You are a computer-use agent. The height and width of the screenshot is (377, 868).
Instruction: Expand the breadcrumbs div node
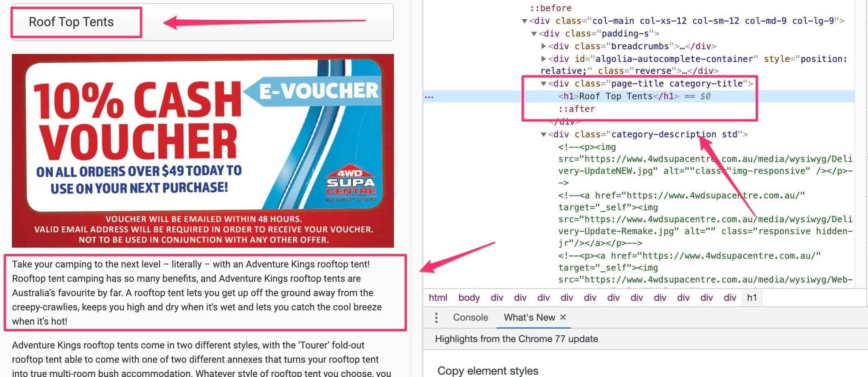pyautogui.click(x=543, y=46)
